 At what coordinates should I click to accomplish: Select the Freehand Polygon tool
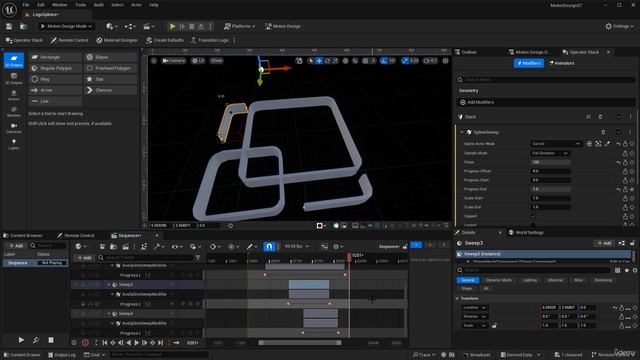tap(111, 68)
